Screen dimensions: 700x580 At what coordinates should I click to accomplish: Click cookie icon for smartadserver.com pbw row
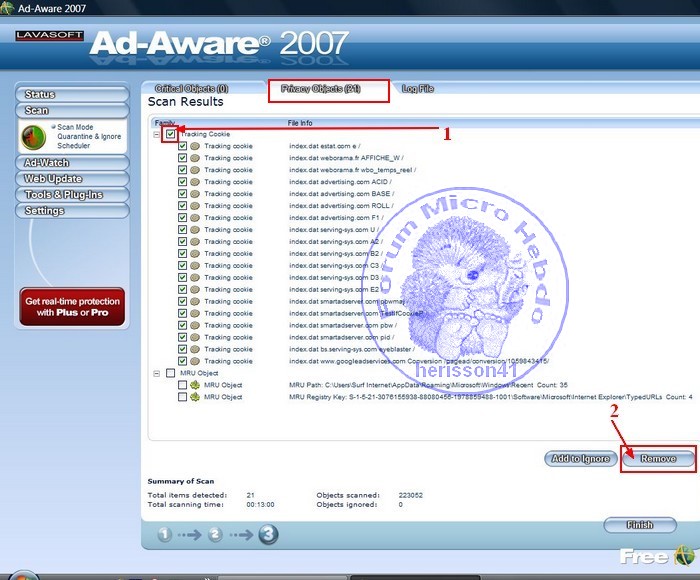(195, 325)
